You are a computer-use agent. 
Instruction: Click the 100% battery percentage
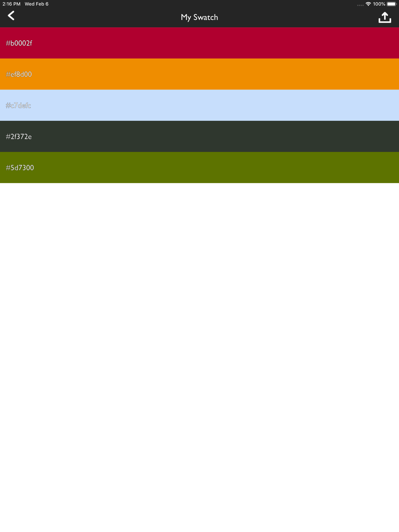pyautogui.click(x=379, y=4)
